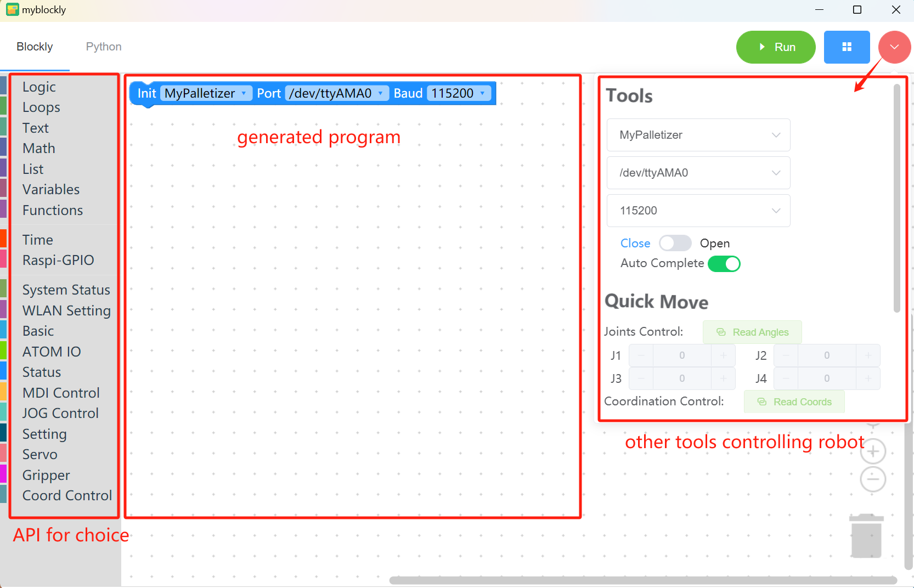Toggle the Close/Open connection switch
This screenshot has width=914, height=588.
(675, 243)
